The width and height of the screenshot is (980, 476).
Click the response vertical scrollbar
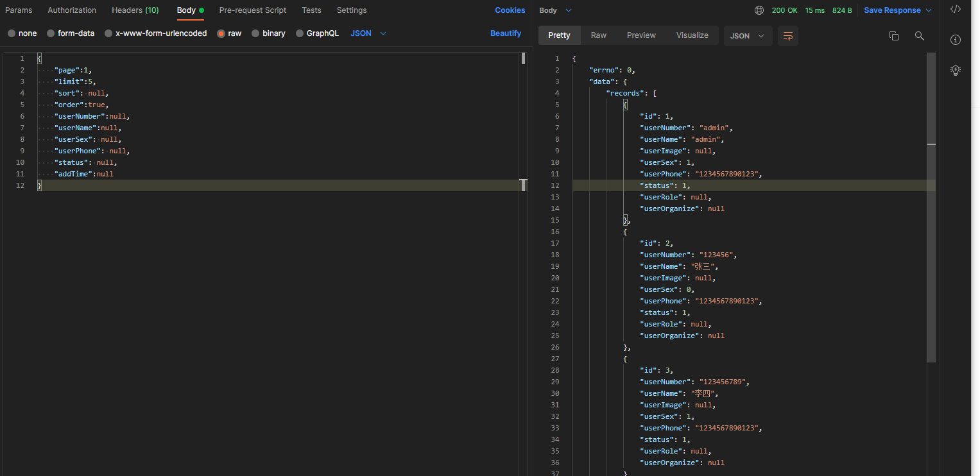931,207
